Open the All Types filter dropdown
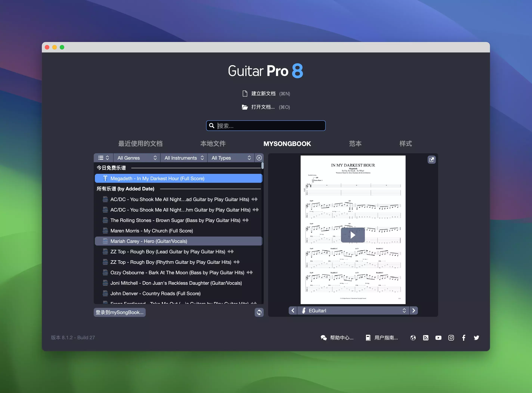 (231, 158)
